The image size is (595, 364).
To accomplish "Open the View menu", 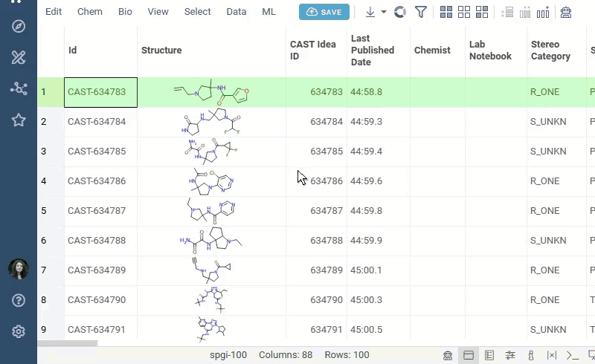I will [x=158, y=12].
